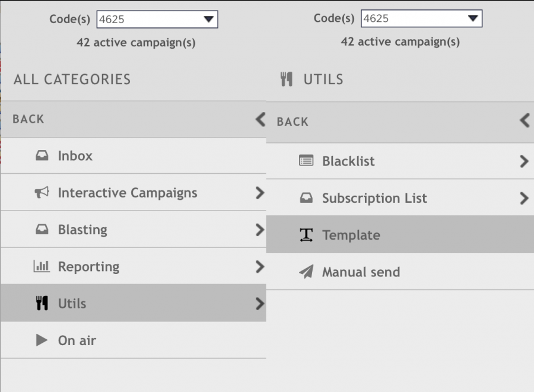Click the paper plane icon beside Manual send

tap(306, 272)
